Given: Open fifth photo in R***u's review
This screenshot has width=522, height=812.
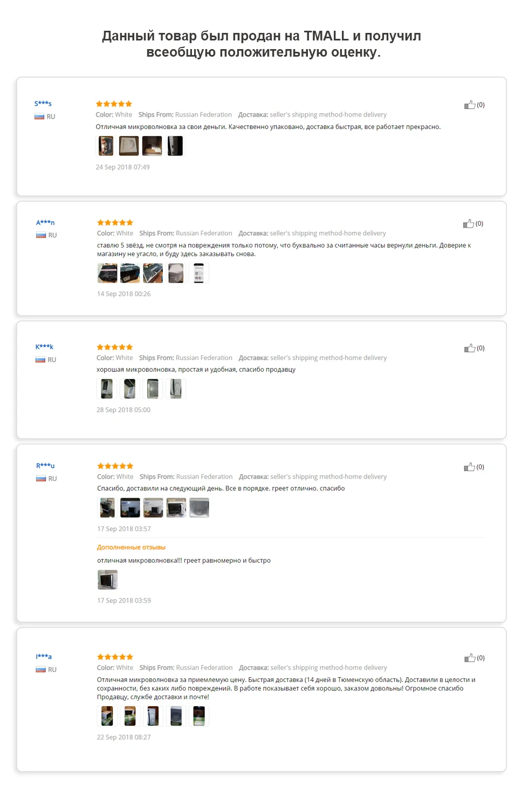Looking at the screenshot, I should (x=199, y=508).
